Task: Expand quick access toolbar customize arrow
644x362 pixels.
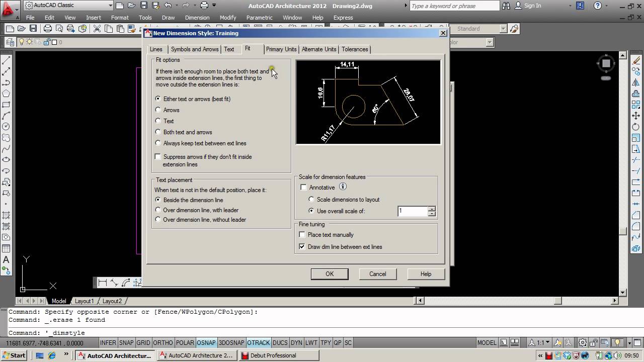Action: (214, 6)
